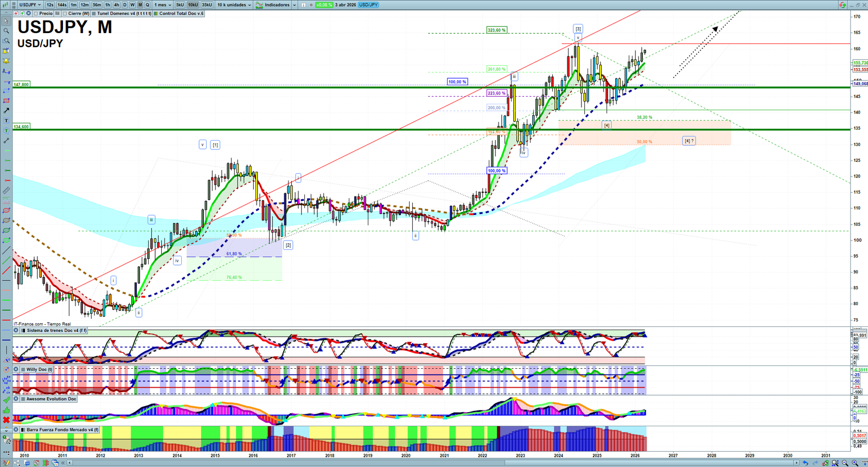The width and height of the screenshot is (868, 467).
Task: Expand the Indicadores dropdown arrow
Action: coord(294,5)
